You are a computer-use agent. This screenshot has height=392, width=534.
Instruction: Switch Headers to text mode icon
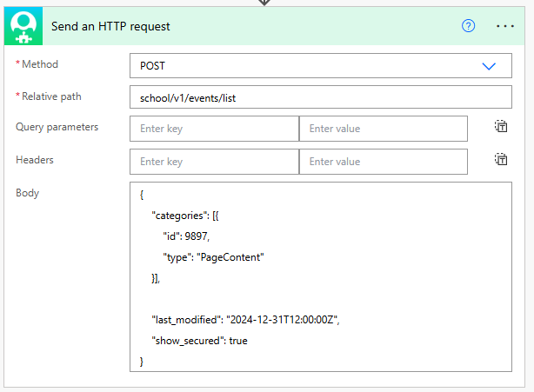501,160
